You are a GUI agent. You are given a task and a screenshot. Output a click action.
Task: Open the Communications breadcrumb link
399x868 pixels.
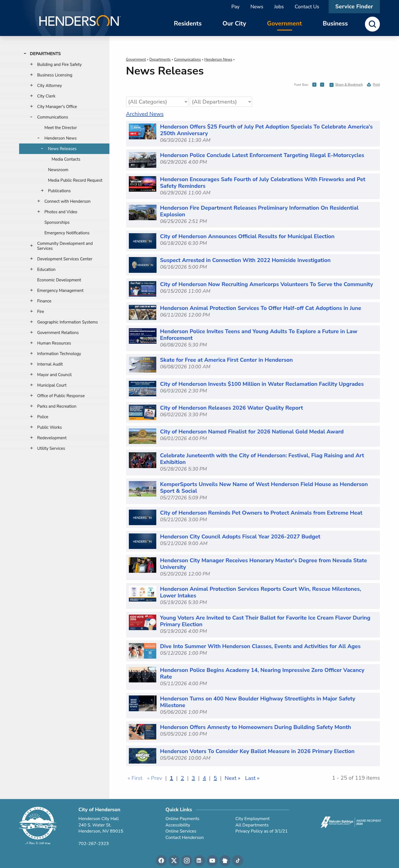coord(187,59)
